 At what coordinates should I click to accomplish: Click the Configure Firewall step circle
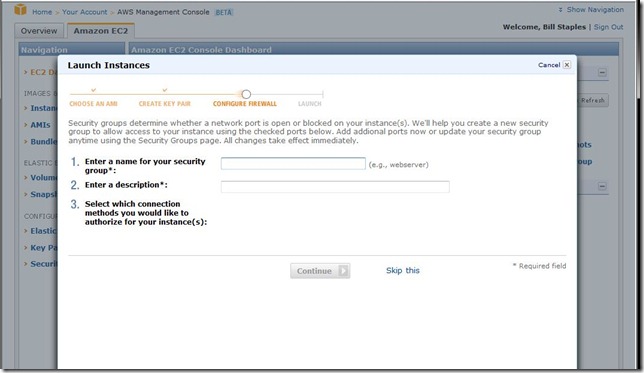tap(246, 94)
